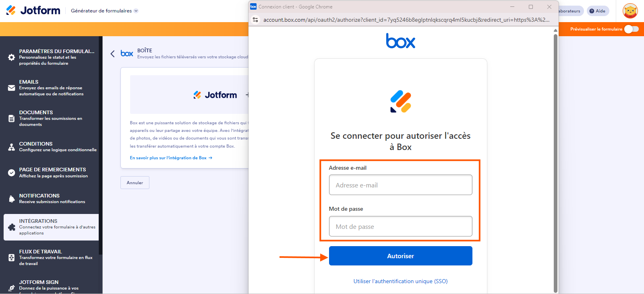Go to CONDITIONS settings section
This screenshot has height=294, width=644.
pyautogui.click(x=51, y=147)
